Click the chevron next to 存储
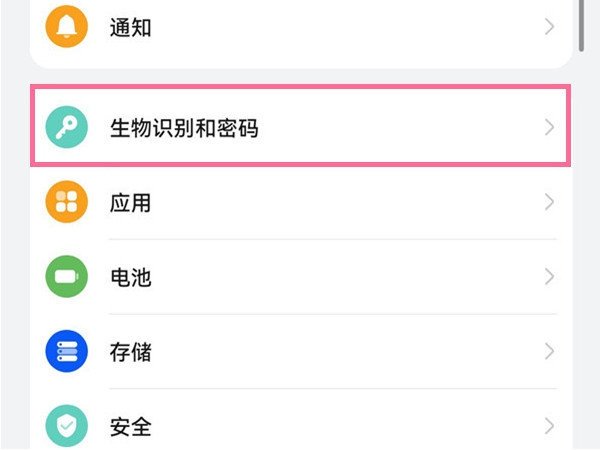This screenshot has height=450, width=600. tap(549, 352)
